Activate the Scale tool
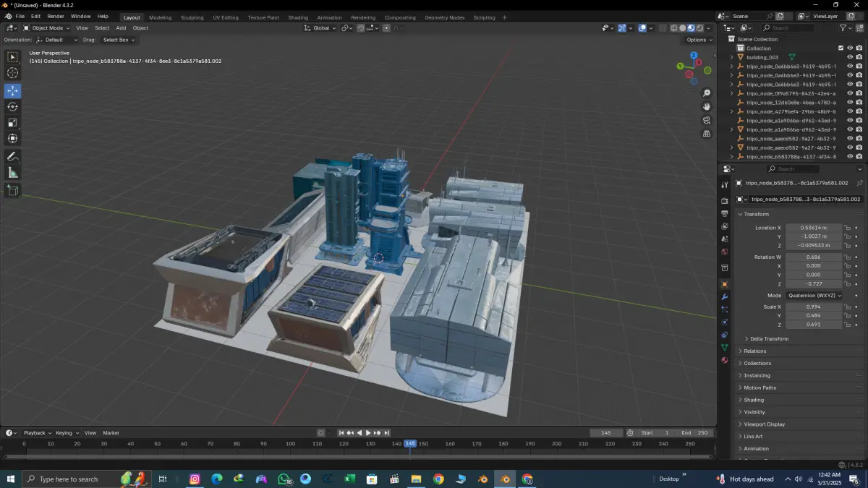Viewport: 868px width, 488px height. (x=13, y=122)
